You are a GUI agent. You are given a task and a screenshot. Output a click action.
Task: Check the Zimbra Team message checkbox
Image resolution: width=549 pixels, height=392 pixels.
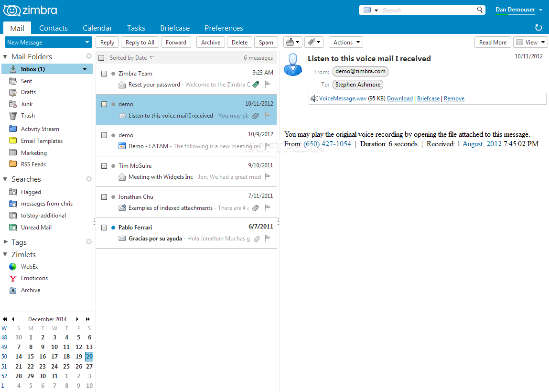pos(104,74)
